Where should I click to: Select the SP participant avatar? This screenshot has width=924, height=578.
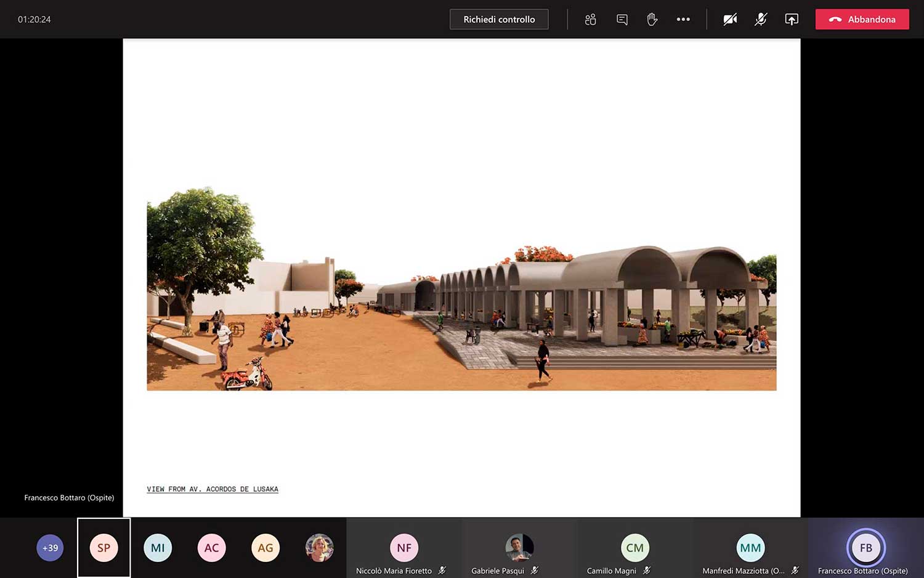coord(103,548)
